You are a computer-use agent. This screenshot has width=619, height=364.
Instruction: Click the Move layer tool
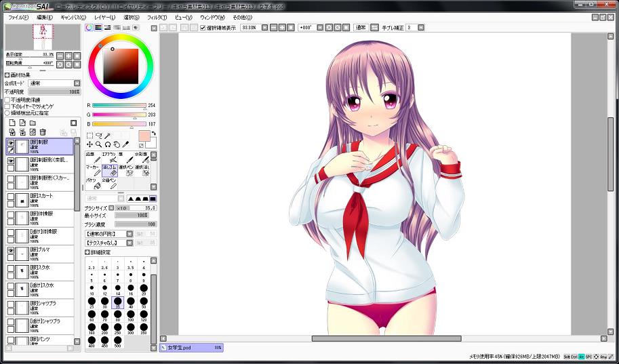pyautogui.click(x=89, y=144)
